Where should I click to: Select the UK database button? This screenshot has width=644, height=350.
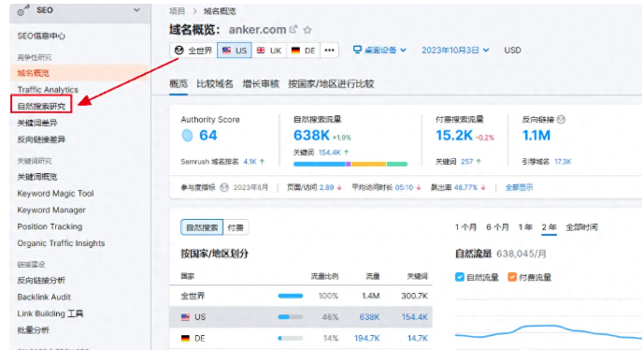[x=269, y=51]
